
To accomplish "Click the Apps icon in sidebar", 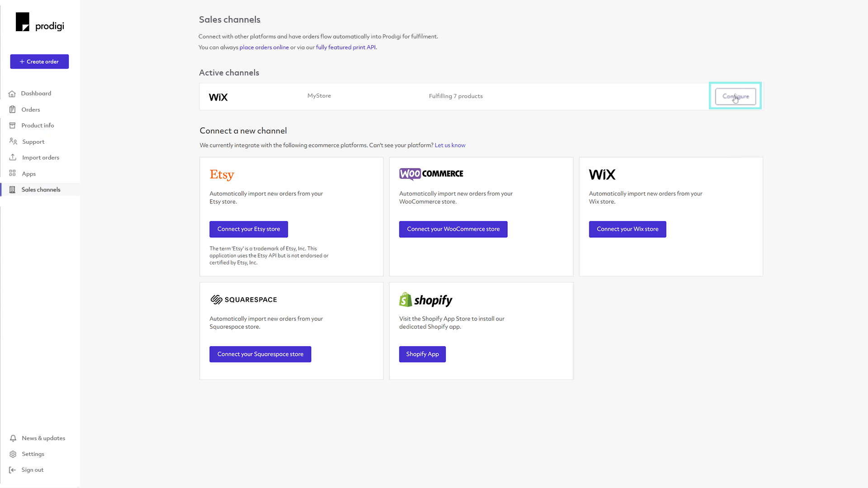I will pos(13,173).
